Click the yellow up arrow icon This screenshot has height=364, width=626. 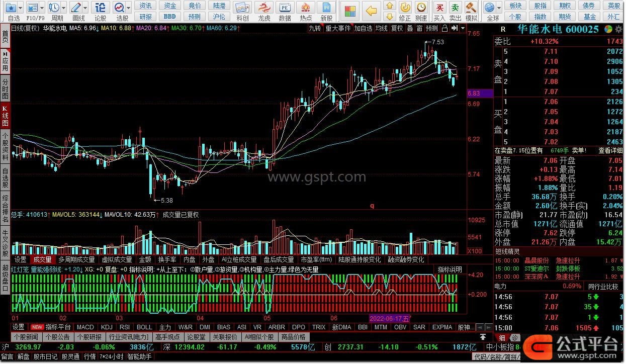pyautogui.click(x=390, y=6)
